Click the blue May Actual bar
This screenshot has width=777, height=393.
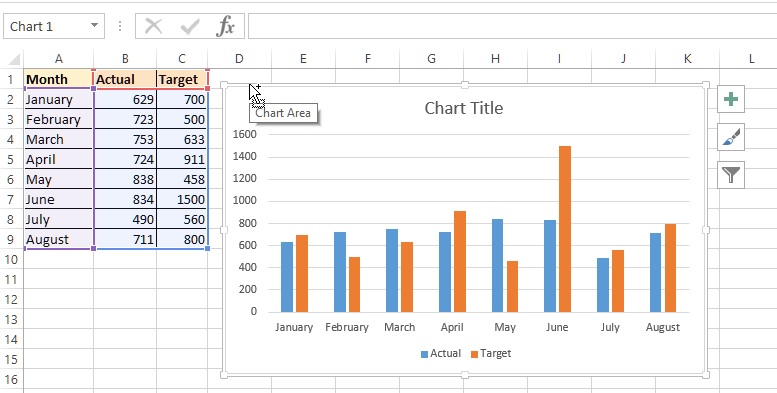point(498,266)
